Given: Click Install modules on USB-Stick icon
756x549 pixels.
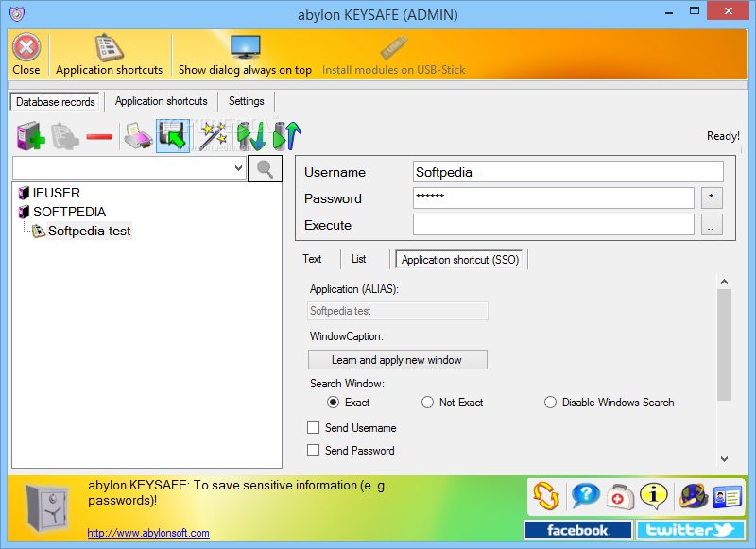Looking at the screenshot, I should tap(393, 47).
